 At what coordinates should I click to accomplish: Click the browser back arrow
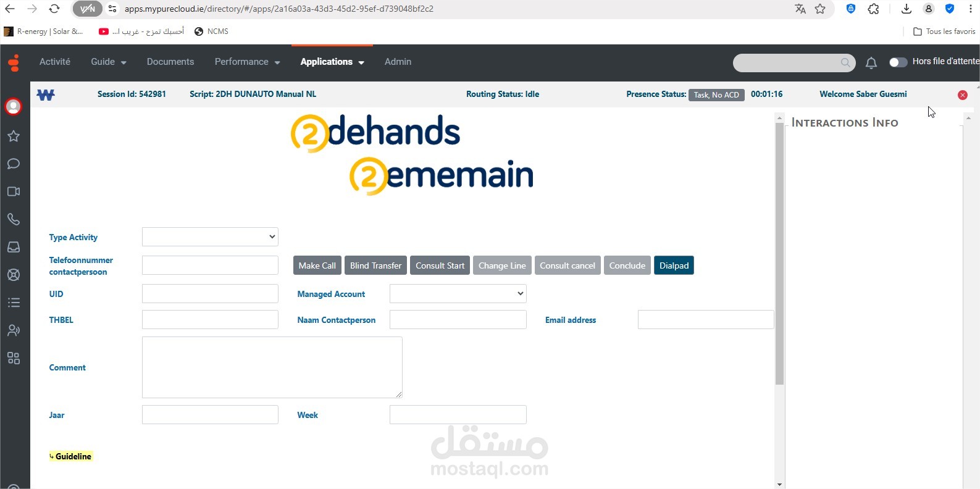tap(10, 9)
